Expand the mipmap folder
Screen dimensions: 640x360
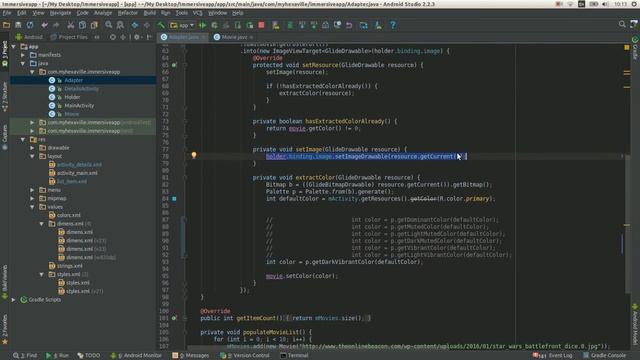pyautogui.click(x=33, y=198)
